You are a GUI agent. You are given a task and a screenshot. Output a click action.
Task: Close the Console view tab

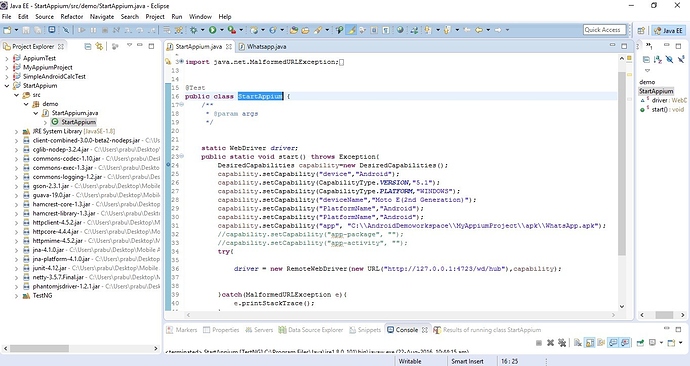425,329
